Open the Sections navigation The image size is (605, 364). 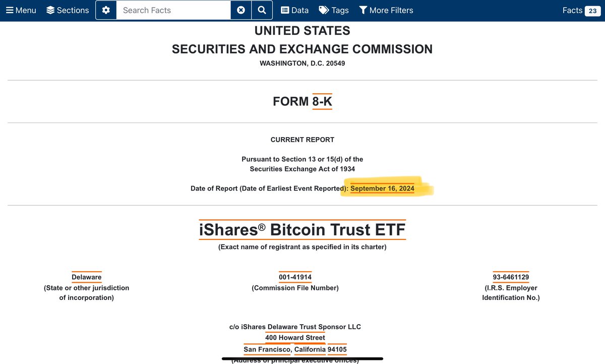pyautogui.click(x=68, y=10)
